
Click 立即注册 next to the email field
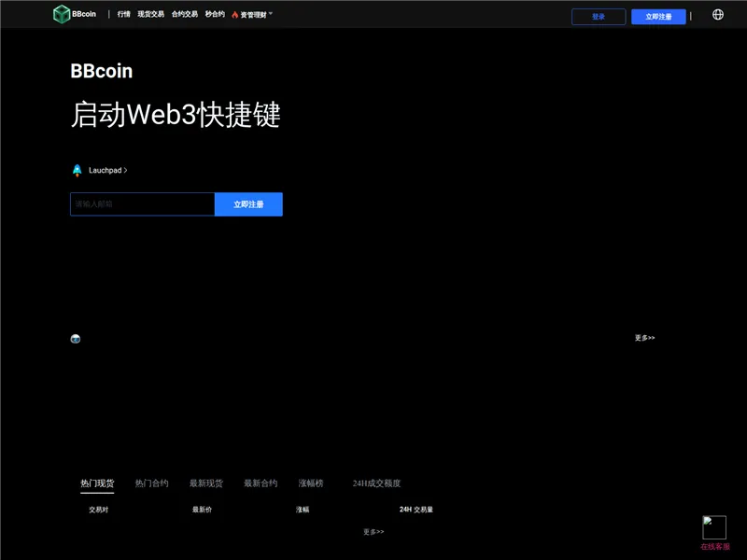coord(248,204)
